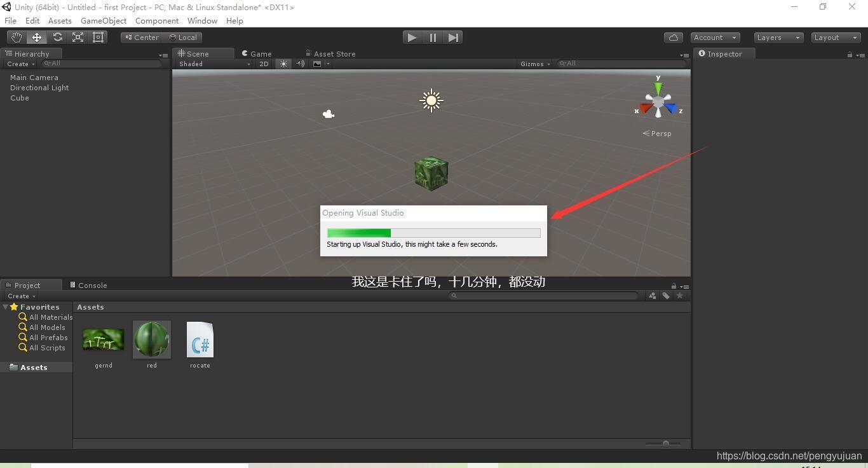Toggle scene effects image icon
Image resolution: width=868 pixels, height=468 pixels.
(x=316, y=64)
